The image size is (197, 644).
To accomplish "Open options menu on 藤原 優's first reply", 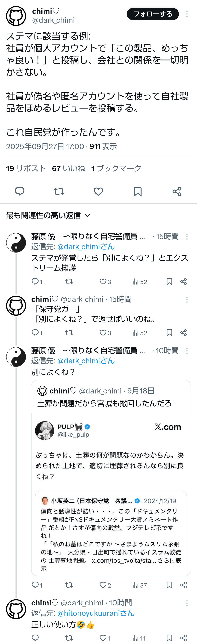I will tap(187, 237).
